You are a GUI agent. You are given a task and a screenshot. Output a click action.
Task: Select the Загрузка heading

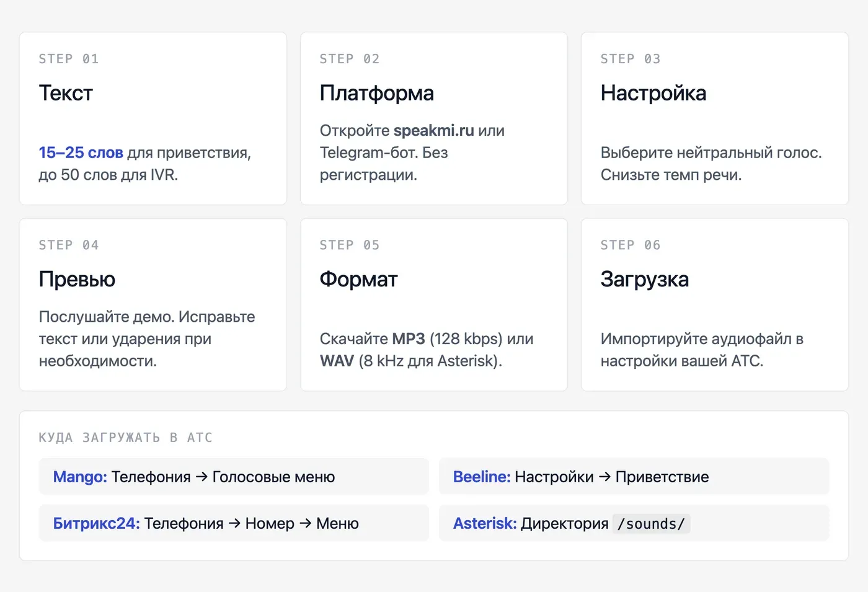pos(645,280)
